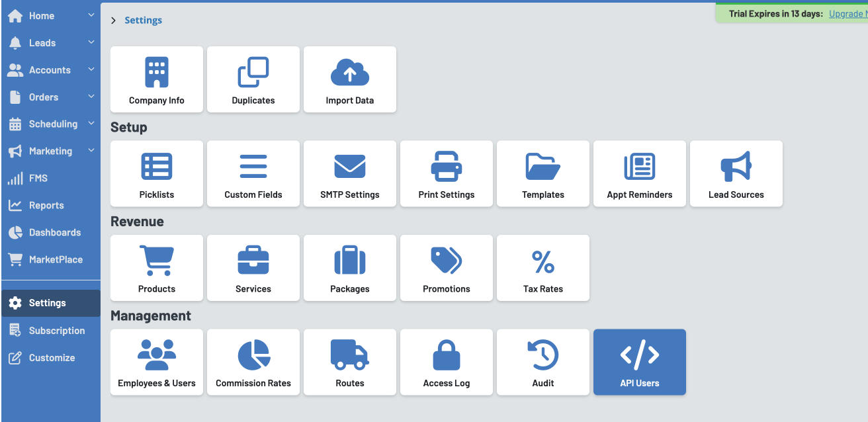This screenshot has width=868, height=422.
Task: Open SMTP Settings envelope icon
Action: [349, 166]
